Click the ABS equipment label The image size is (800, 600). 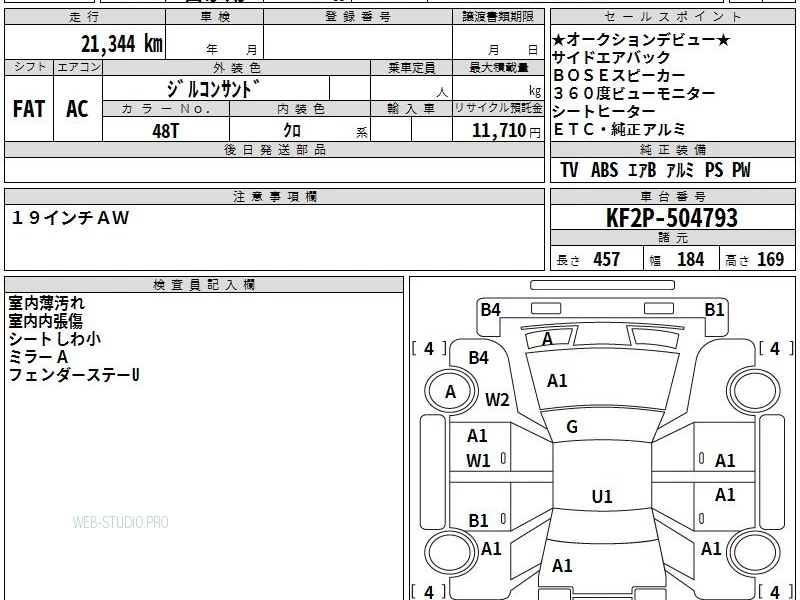[605, 170]
